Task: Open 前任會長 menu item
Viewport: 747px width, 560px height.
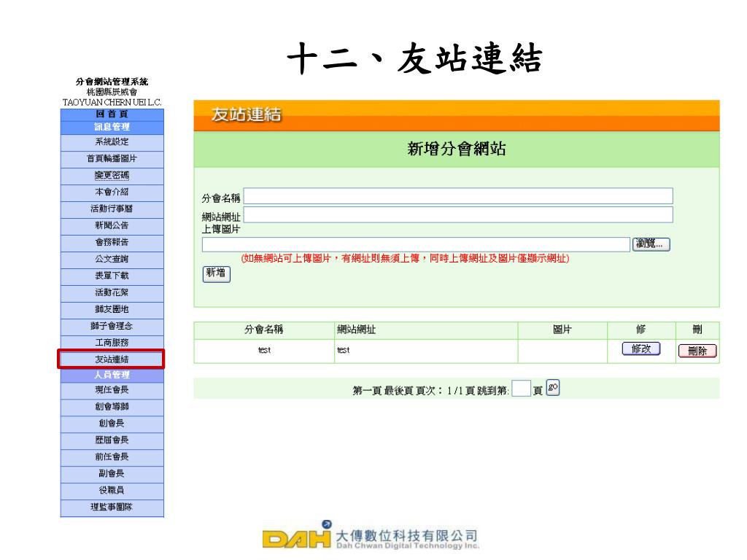Action: coord(112,456)
